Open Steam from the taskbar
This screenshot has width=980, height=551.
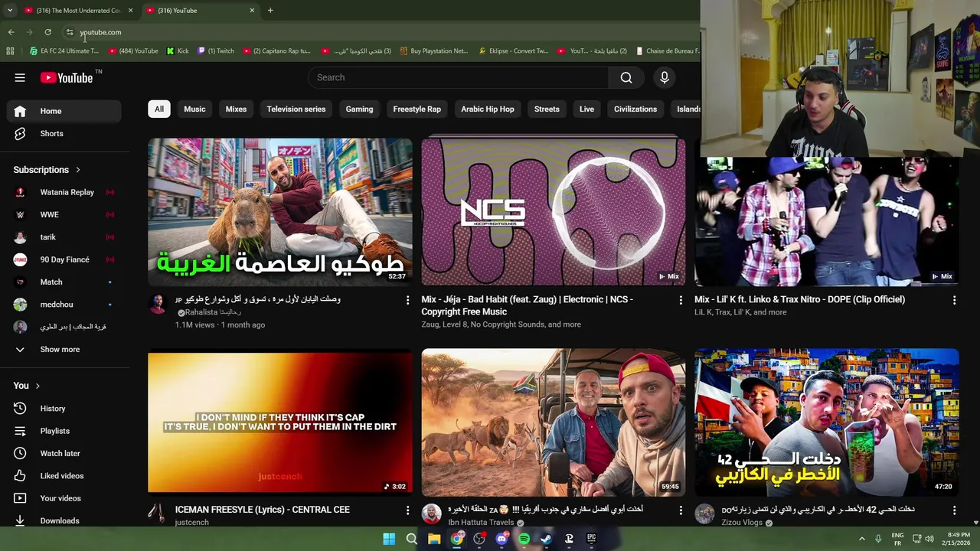coord(547,539)
